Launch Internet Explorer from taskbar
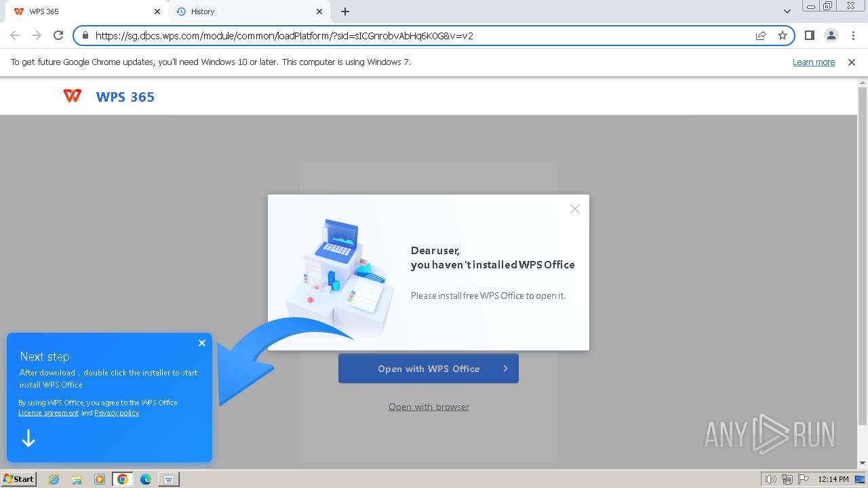868x488 pixels. tap(54, 479)
